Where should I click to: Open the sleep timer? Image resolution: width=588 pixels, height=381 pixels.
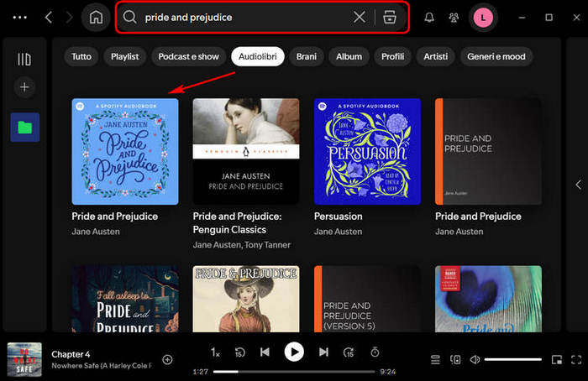375,352
